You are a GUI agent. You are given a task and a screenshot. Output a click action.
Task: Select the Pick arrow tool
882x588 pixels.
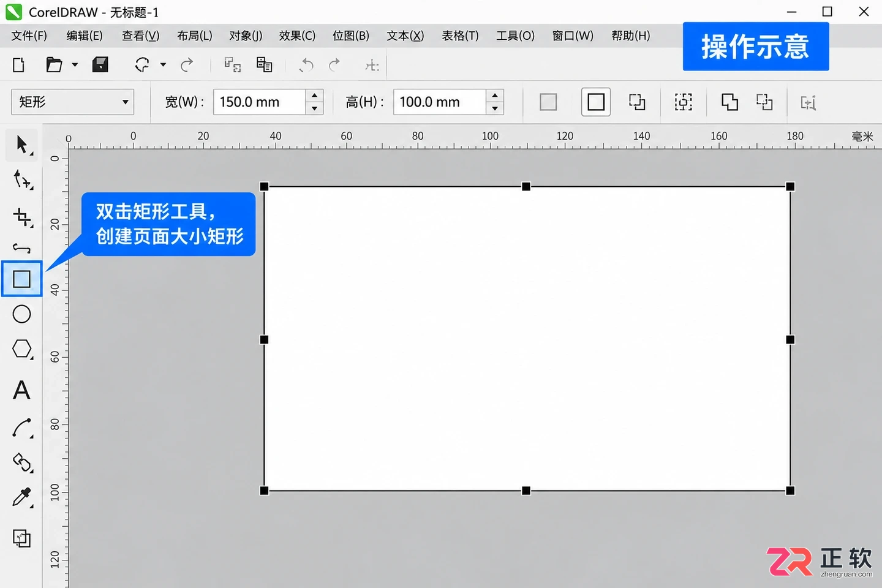tap(22, 145)
